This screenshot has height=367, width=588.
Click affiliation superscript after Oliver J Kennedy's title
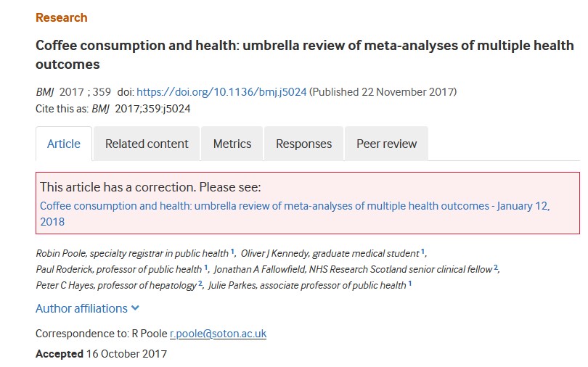click(423, 251)
